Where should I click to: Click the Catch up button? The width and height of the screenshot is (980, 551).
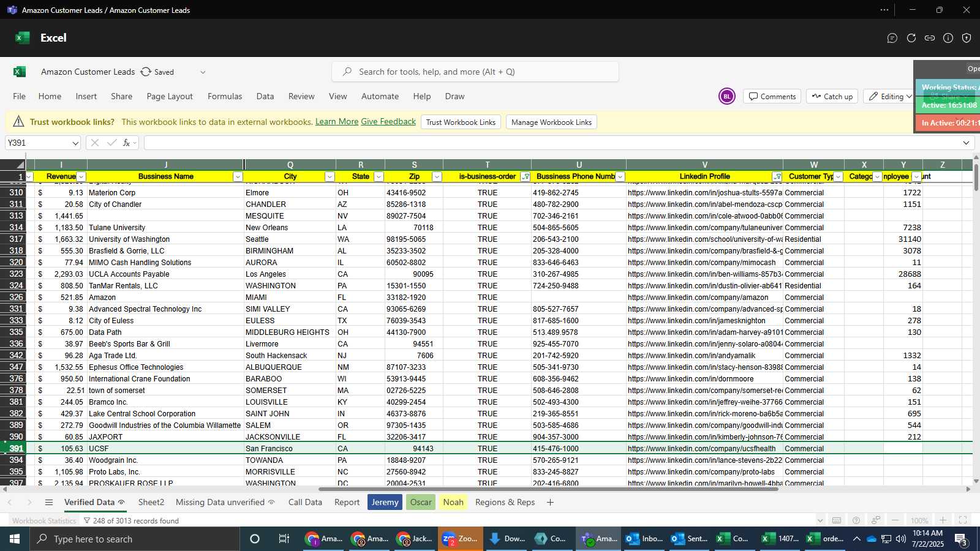coord(832,96)
